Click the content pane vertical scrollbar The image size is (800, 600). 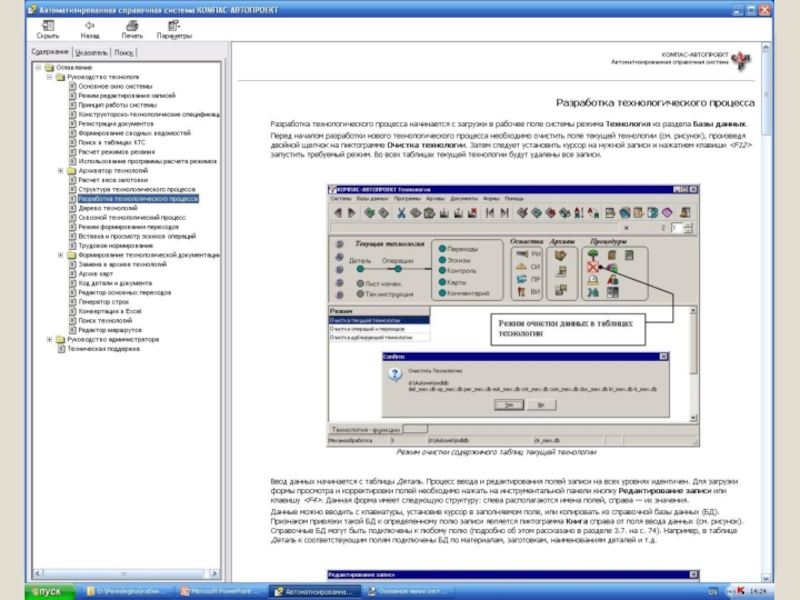pos(765,300)
